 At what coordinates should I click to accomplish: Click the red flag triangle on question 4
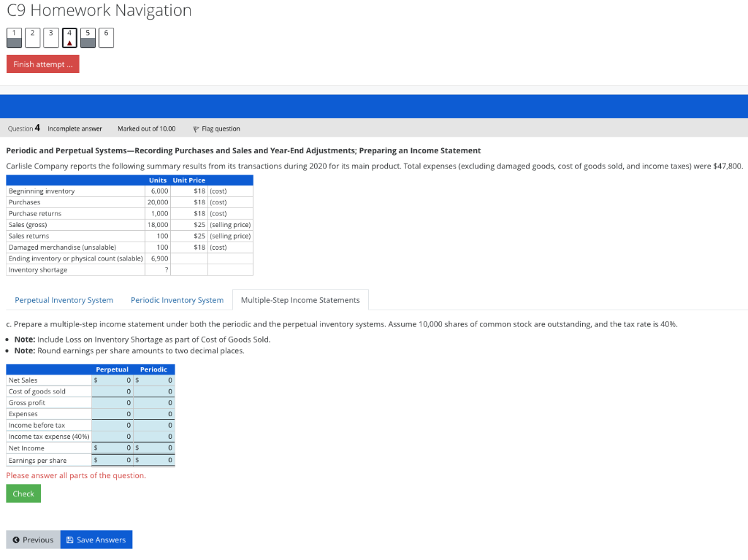69,42
